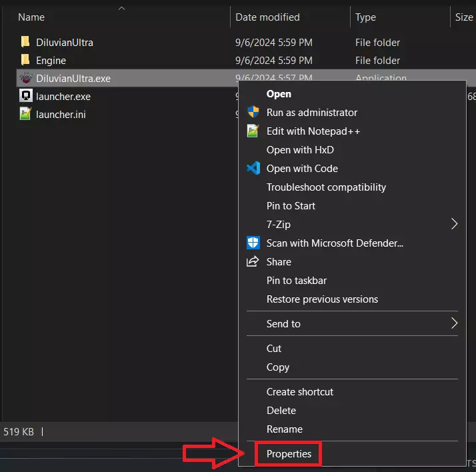Click the launcher.exe file icon
Screen dimensions: 476x472
point(26,96)
